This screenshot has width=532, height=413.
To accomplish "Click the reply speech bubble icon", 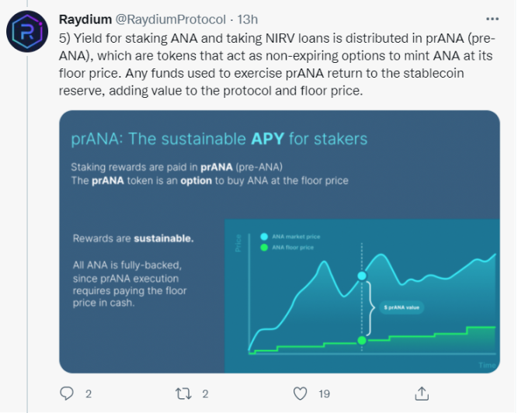I will [x=67, y=393].
